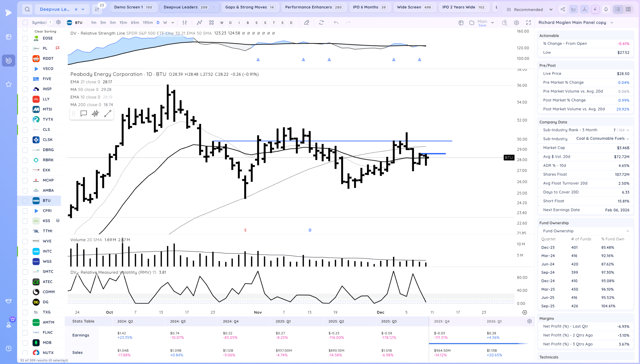Open the alerts bell icon
640x364 pixels.
pos(606,9)
